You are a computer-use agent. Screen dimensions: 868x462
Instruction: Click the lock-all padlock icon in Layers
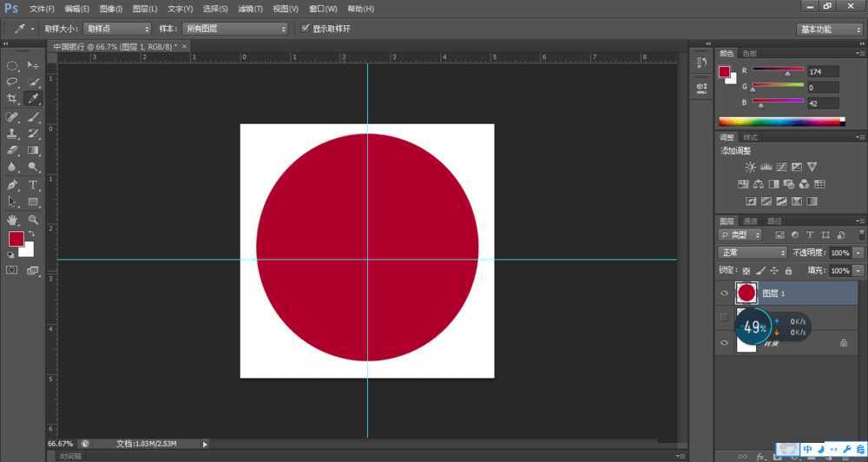[x=788, y=271]
